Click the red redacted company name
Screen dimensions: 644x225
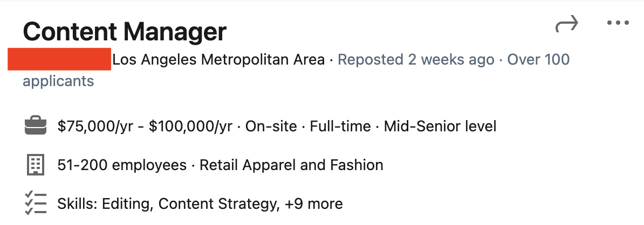tap(59, 59)
